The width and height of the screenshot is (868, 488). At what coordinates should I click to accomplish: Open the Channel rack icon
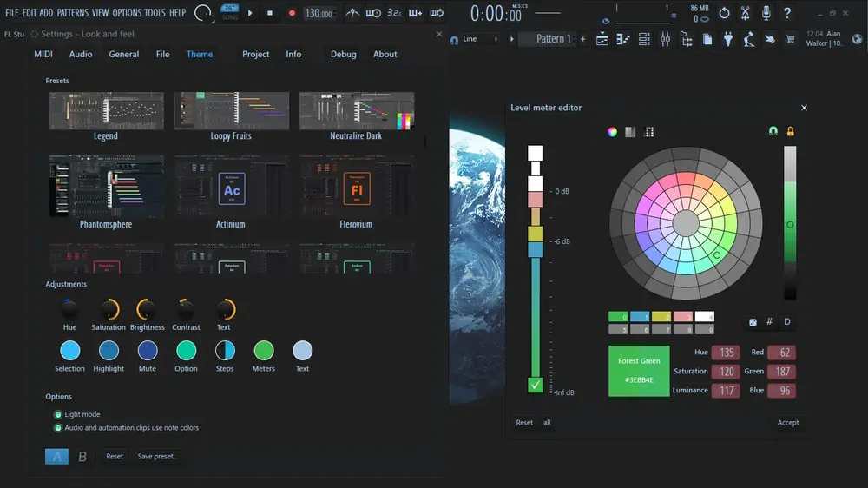[x=644, y=39]
